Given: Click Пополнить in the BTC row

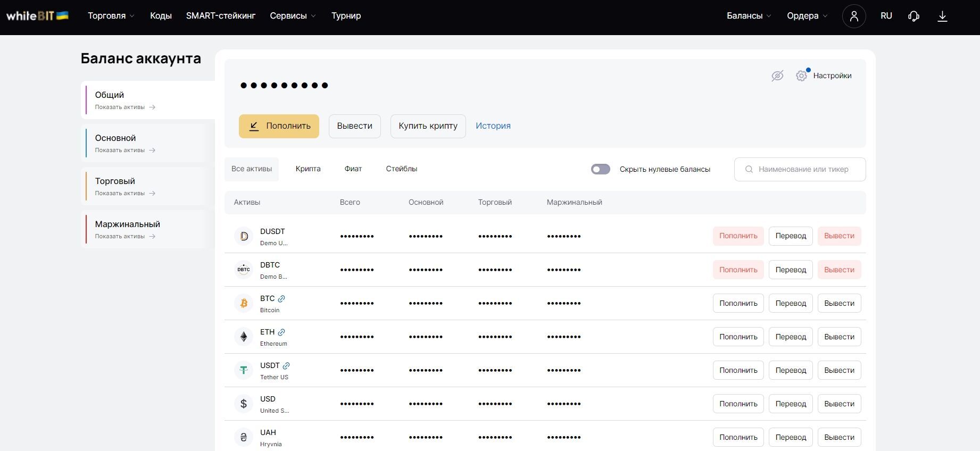Looking at the screenshot, I should tap(738, 303).
